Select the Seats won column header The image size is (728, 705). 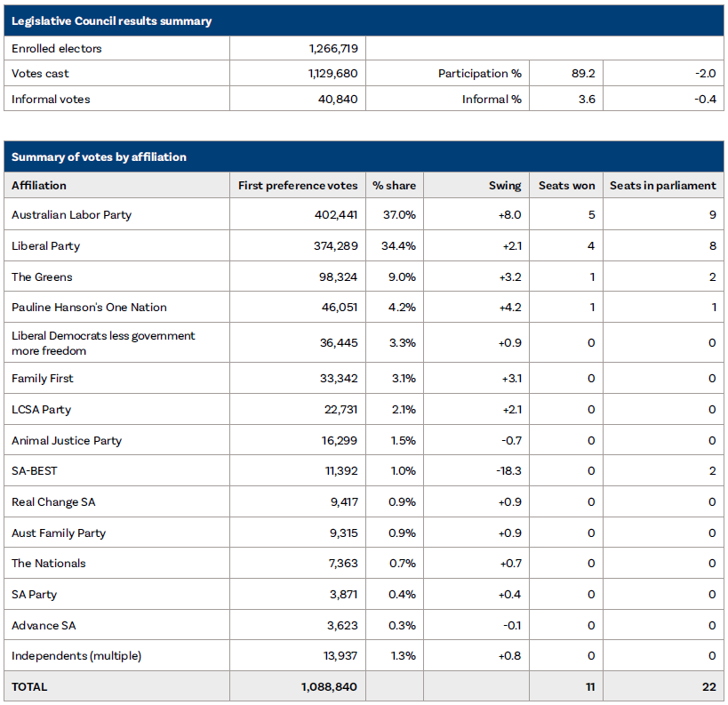pyautogui.click(x=567, y=185)
